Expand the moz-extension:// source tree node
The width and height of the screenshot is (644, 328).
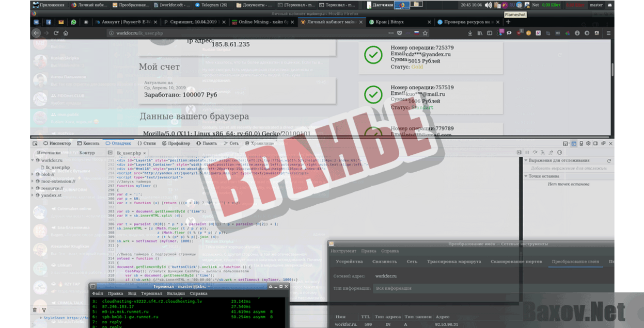click(34, 182)
